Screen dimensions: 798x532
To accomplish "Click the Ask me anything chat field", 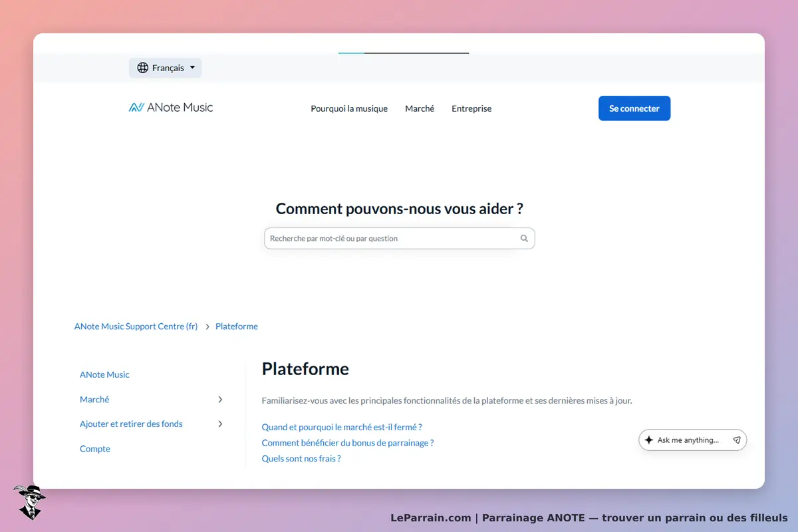I will (693, 440).
